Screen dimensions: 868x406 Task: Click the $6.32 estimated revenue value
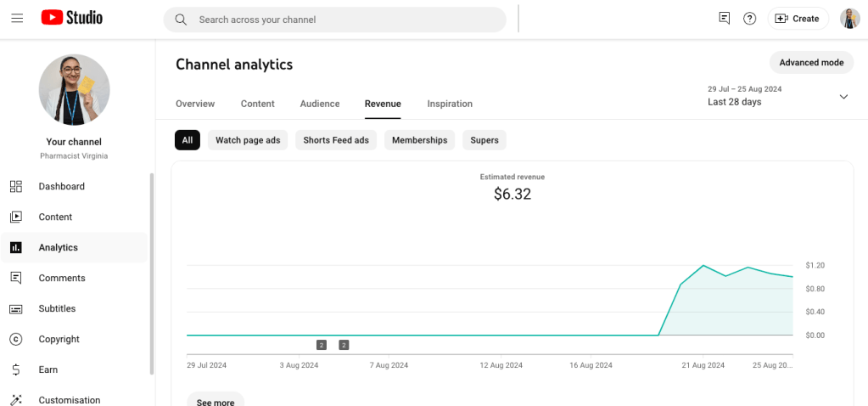[x=512, y=194]
